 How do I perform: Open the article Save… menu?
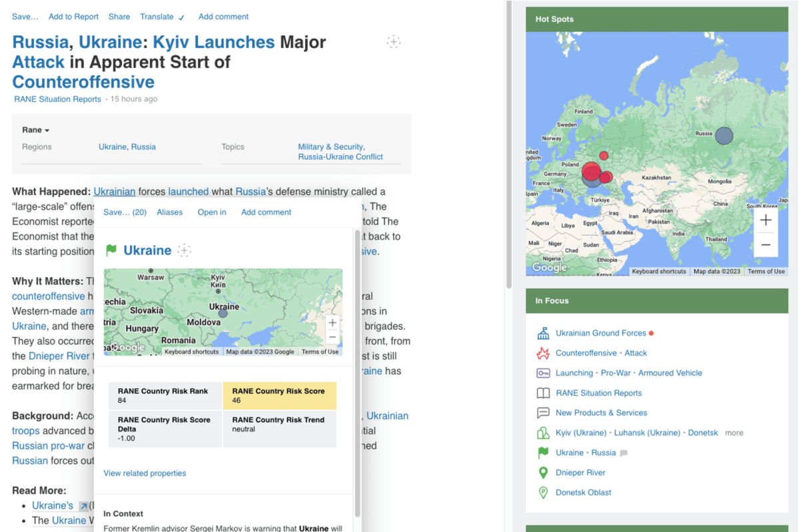tap(25, 17)
